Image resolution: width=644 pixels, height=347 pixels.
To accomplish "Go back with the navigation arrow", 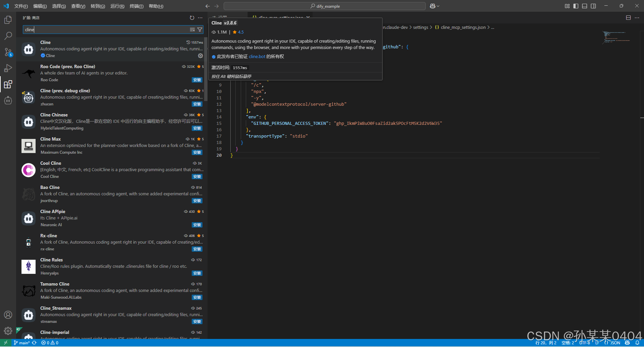I will (208, 6).
